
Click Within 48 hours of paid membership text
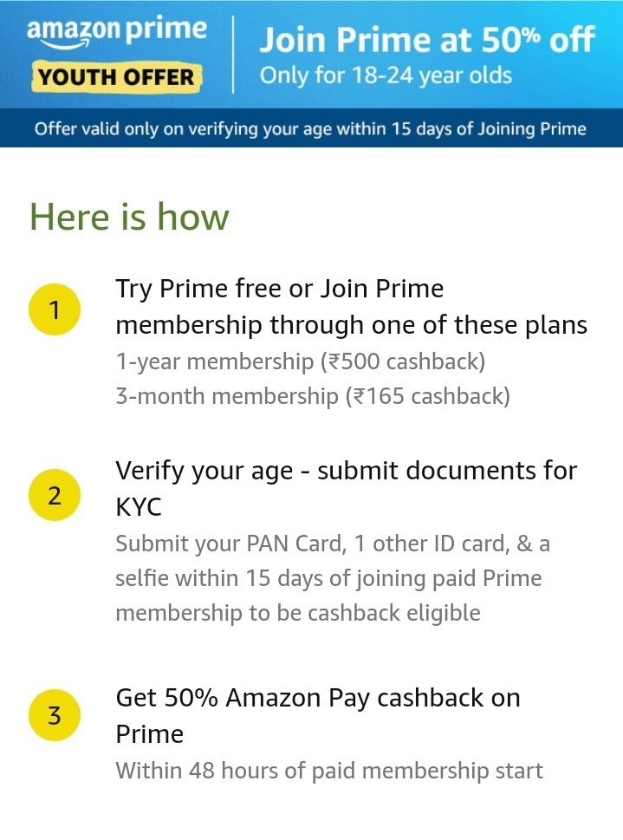329,771
